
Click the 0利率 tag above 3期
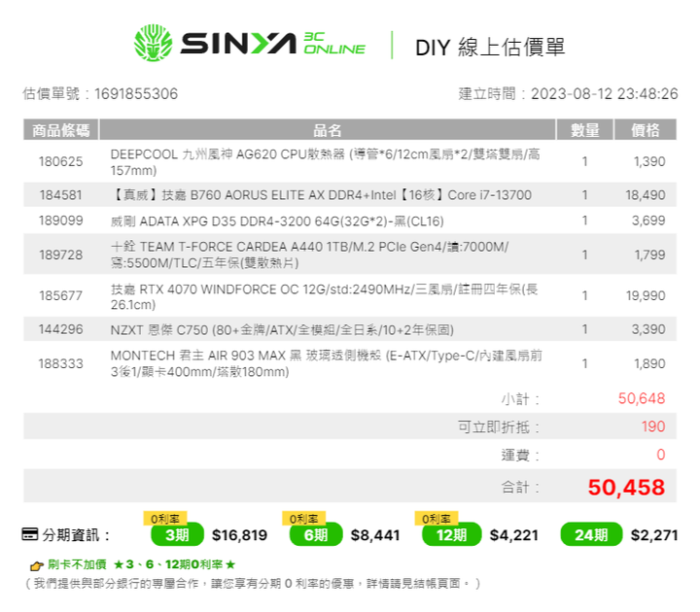(x=165, y=519)
